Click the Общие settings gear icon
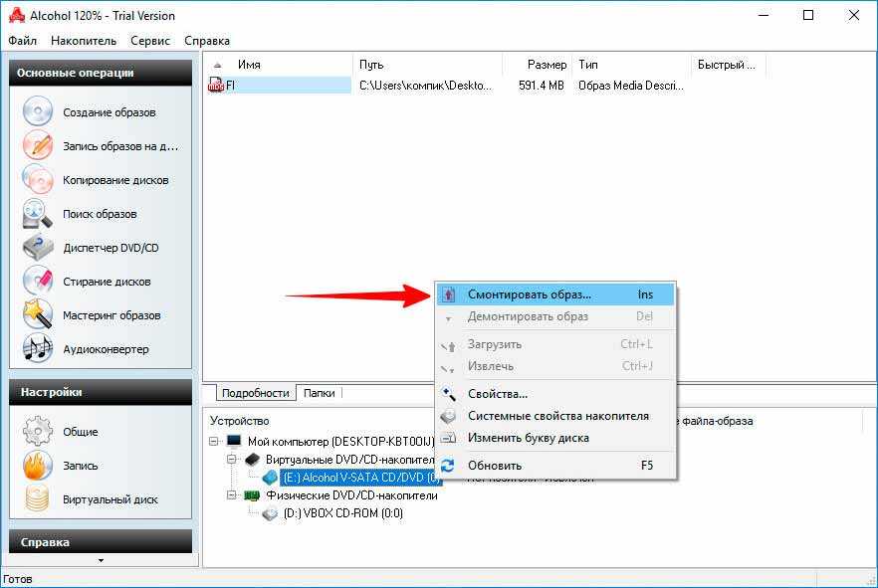Viewport: 878px width, 588px height. [x=38, y=432]
